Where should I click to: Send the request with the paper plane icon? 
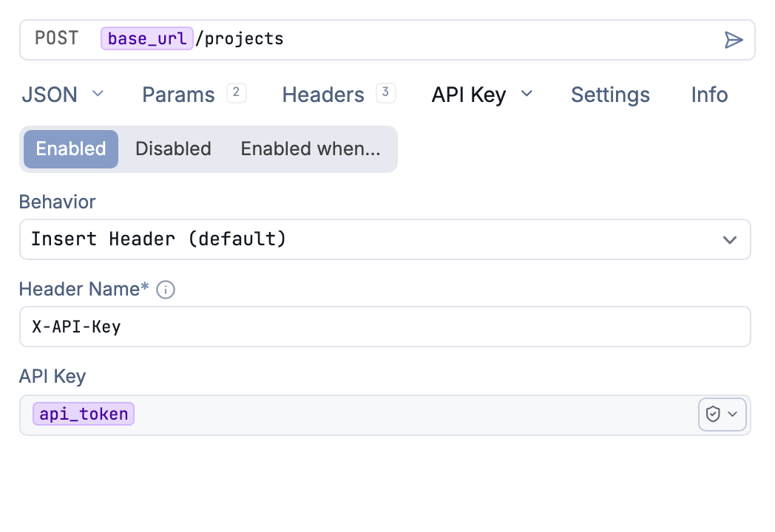click(734, 40)
